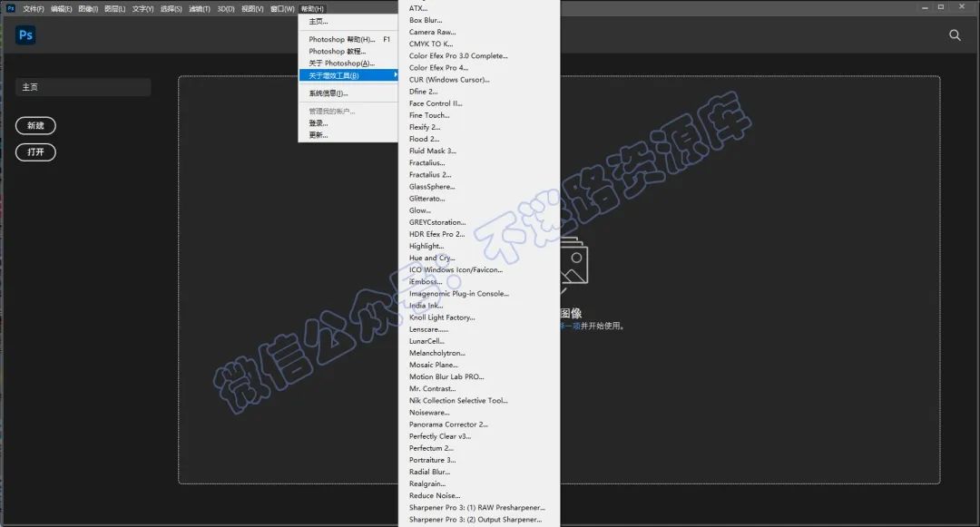Open the 文件(F) menu
The width and height of the screenshot is (980, 527).
pos(34,9)
